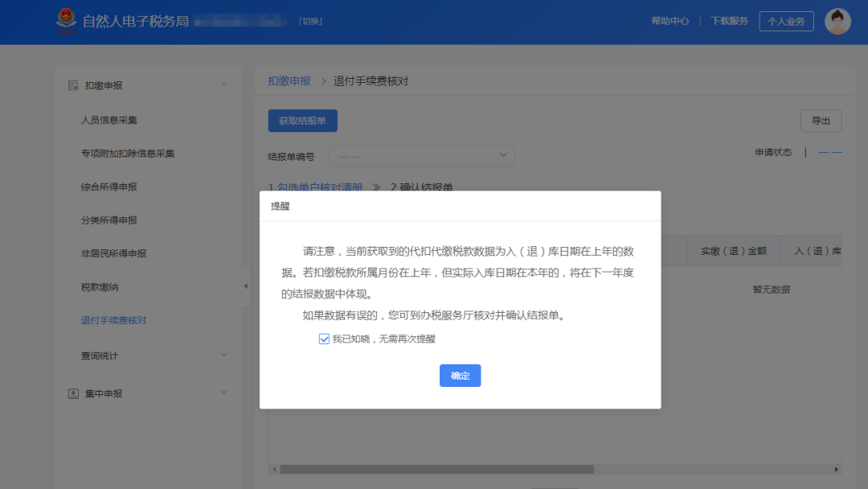The image size is (868, 489).
Task: Open the 帮助中心 menu
Action: click(x=670, y=21)
